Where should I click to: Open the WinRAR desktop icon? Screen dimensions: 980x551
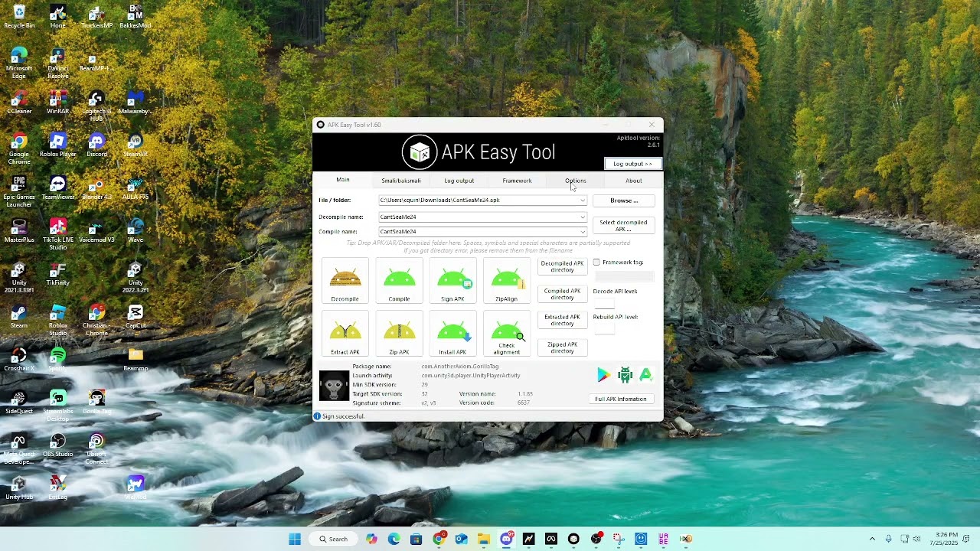[x=58, y=102]
